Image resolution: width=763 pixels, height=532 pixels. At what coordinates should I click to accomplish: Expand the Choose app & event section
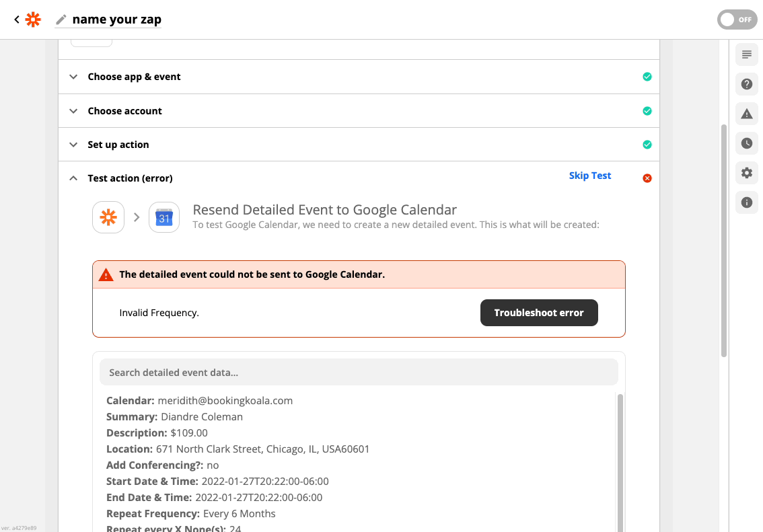click(135, 77)
